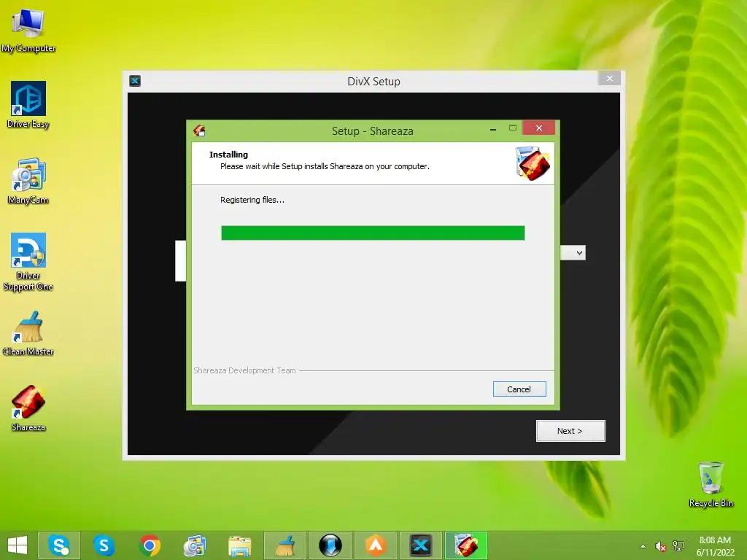Click Next in DivX Setup
Viewport: 747px width, 560px height.
click(x=570, y=431)
